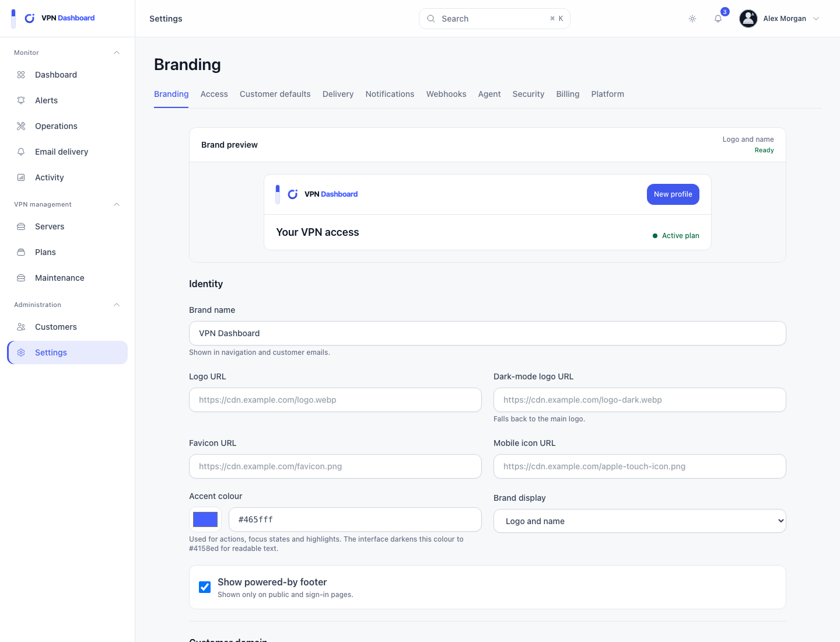Viewport: 840px width, 642px height.
Task: Open the accent colour swatch picker
Action: click(x=205, y=519)
